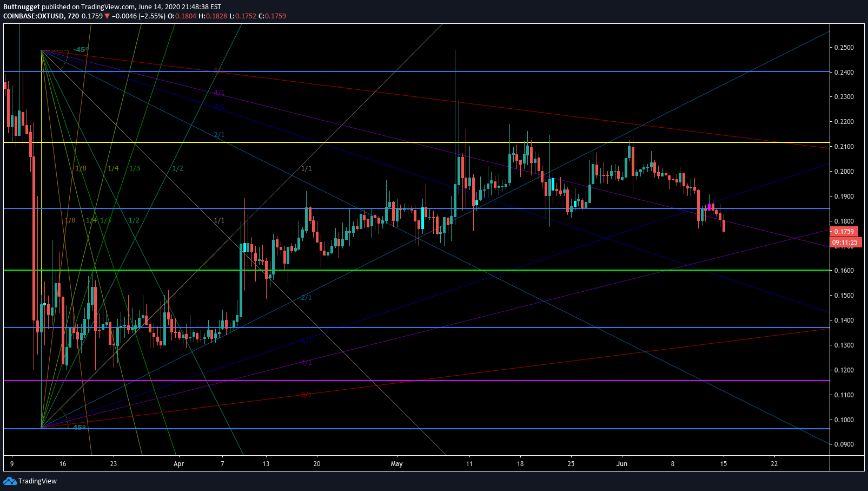This screenshot has height=491, width=868.
Task: Click the 20 date label on time axis
Action: (317, 464)
